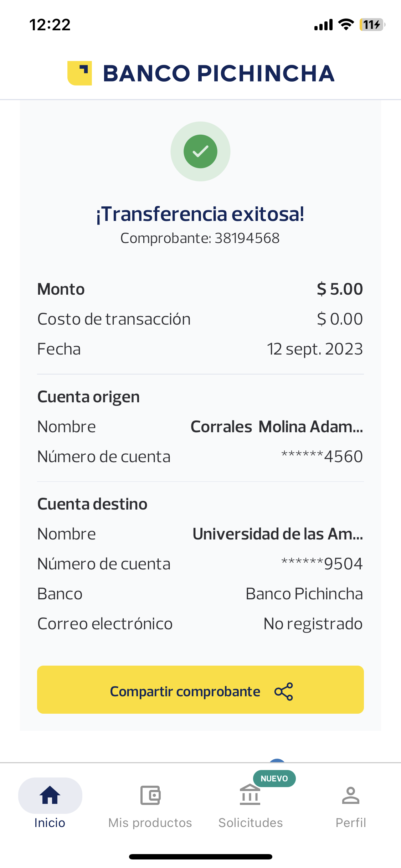Tap the destination account number ending 9504

[322, 564]
